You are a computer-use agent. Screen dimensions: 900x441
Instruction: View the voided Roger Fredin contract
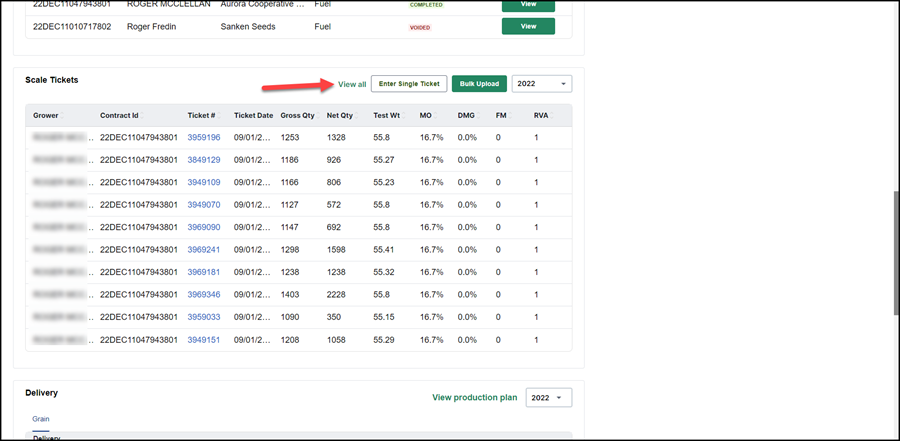tap(528, 26)
